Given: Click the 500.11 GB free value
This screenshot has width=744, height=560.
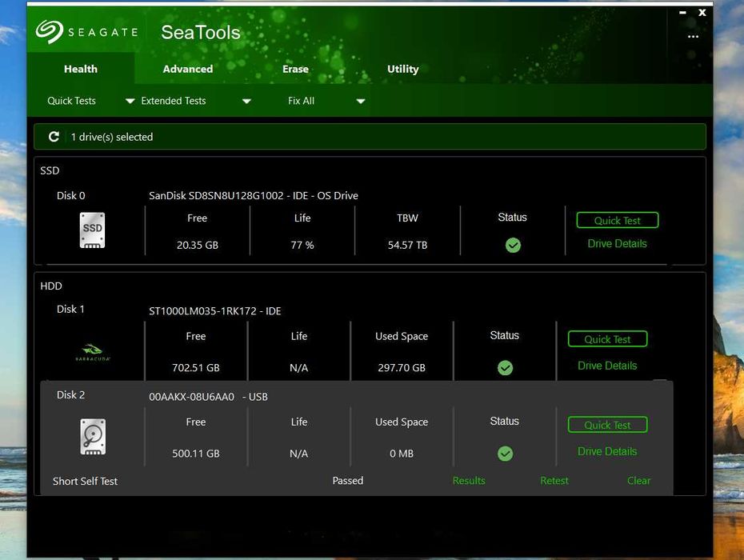Looking at the screenshot, I should [196, 454].
